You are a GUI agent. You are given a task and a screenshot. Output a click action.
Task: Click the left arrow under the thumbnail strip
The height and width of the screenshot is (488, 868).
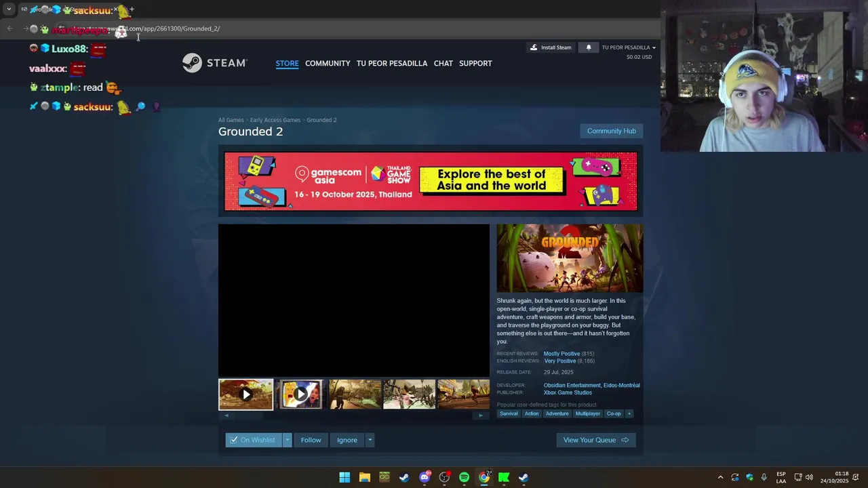coord(226,415)
